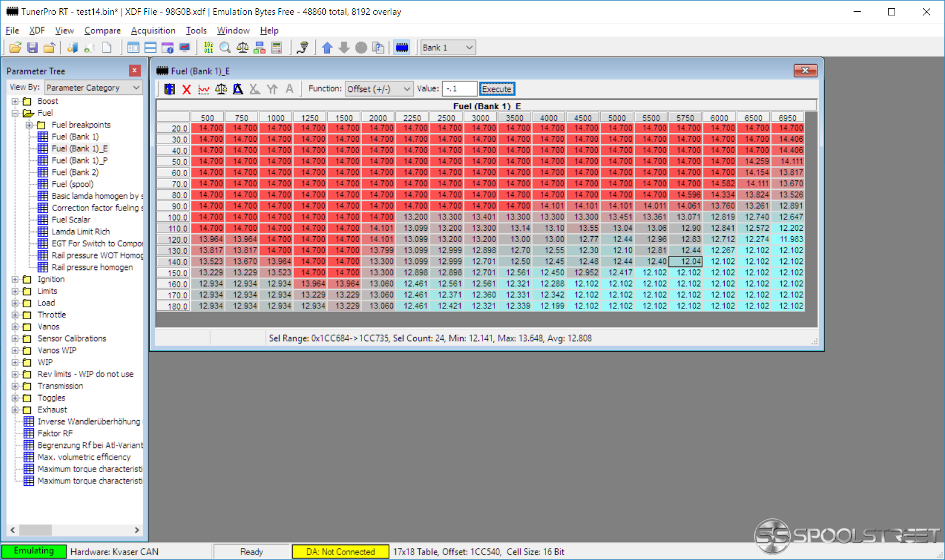This screenshot has width=945, height=560.
Task: Expand the Fuel breakpoints subfolder
Action: (30, 125)
